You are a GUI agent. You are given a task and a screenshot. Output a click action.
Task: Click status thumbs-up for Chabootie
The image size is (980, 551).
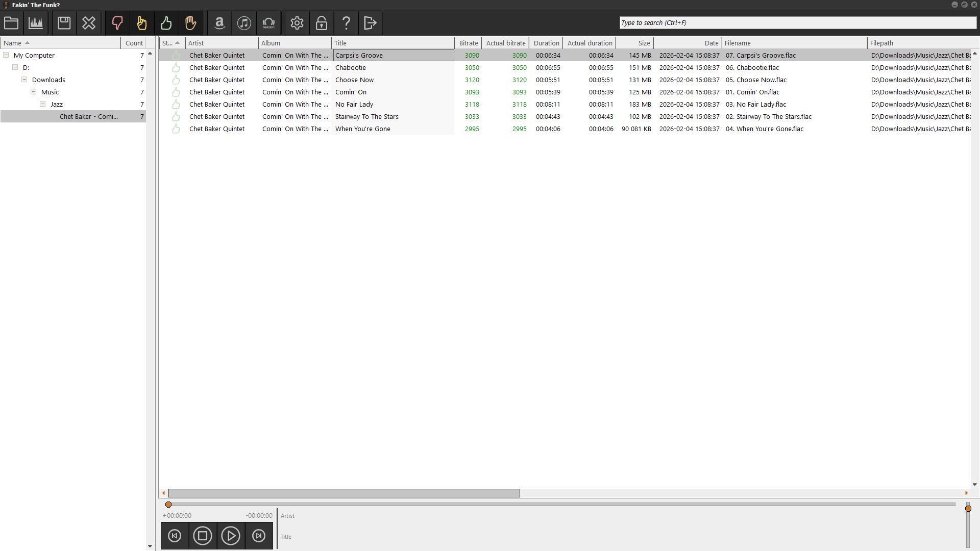pyautogui.click(x=176, y=67)
